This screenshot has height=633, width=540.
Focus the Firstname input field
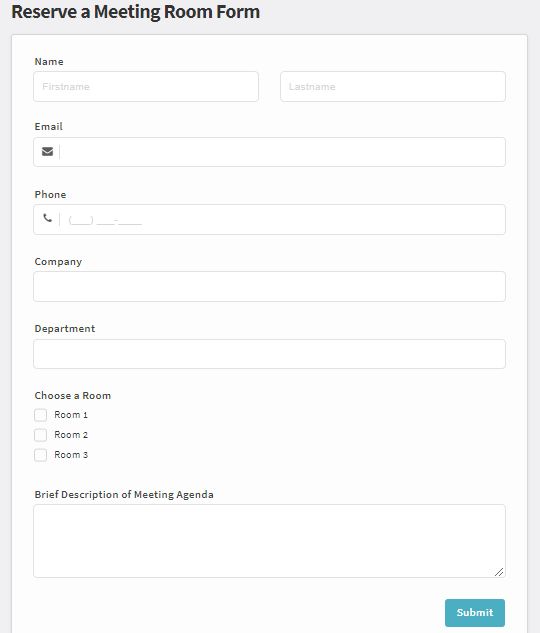pos(146,86)
